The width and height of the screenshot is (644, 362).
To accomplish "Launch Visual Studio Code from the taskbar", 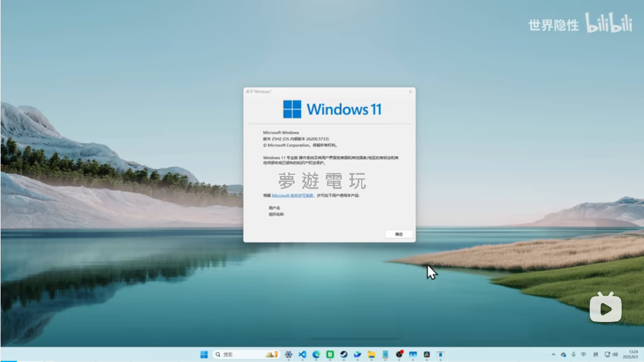I will pos(302,354).
